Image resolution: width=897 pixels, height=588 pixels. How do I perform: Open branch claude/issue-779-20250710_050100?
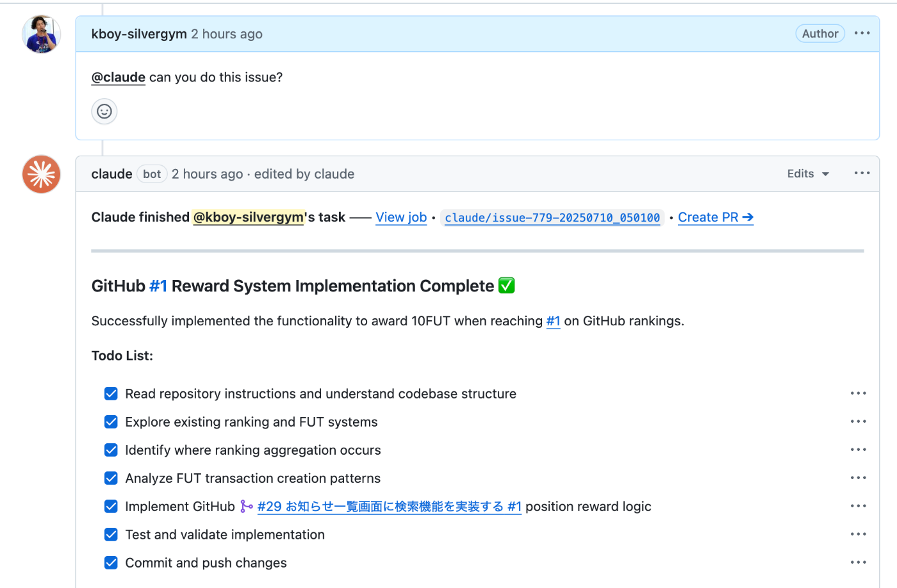click(552, 218)
